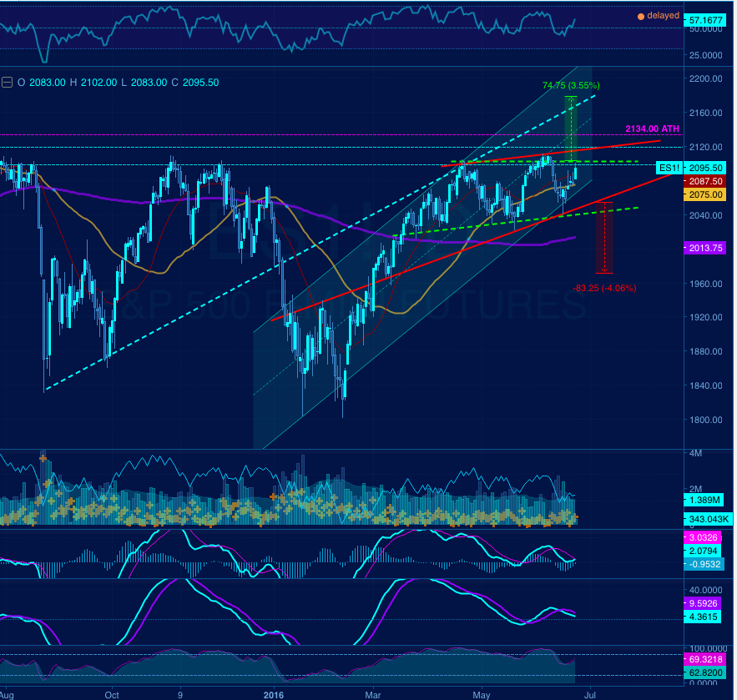Click the Mar label on time axis
This screenshot has height=700, width=737.
point(373,695)
